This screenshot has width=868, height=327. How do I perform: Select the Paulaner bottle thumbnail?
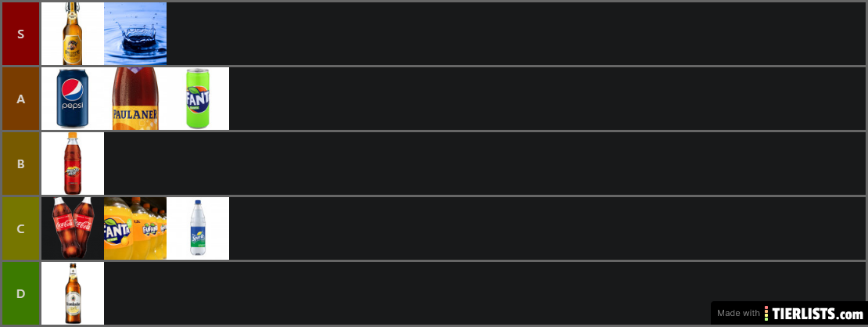click(135, 99)
